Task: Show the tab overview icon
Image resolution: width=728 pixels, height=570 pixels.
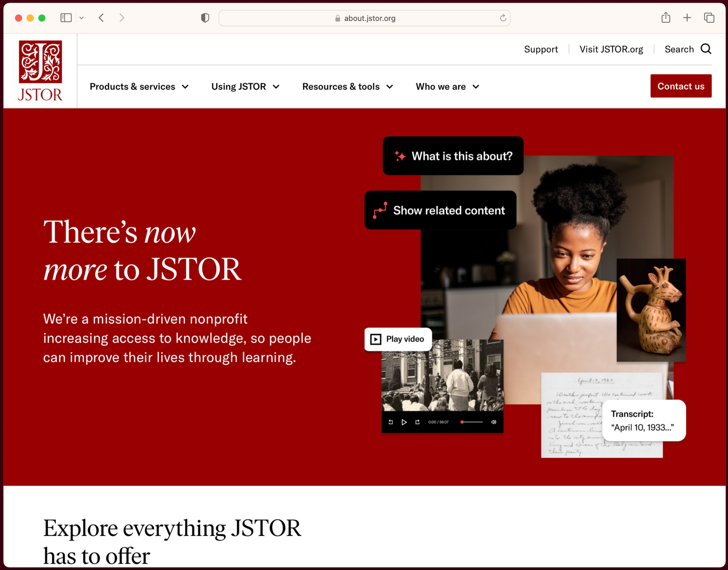Action: point(709,18)
